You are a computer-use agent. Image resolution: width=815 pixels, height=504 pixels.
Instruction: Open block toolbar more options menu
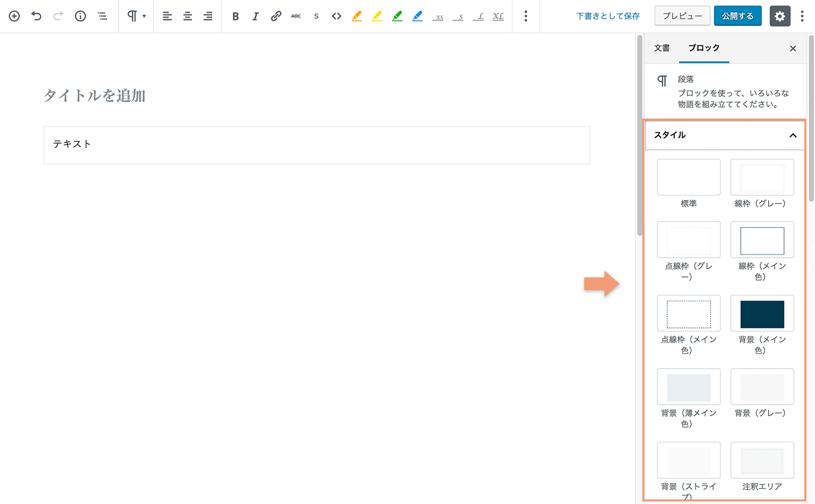click(x=526, y=16)
